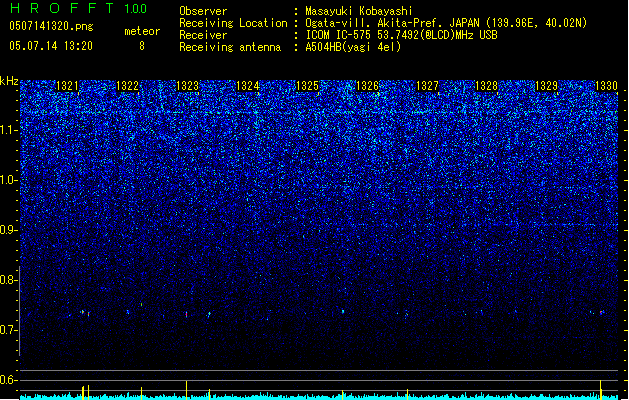This screenshot has width=629, height=400.
Task: Click the 1329 time label
Action: 547,86
